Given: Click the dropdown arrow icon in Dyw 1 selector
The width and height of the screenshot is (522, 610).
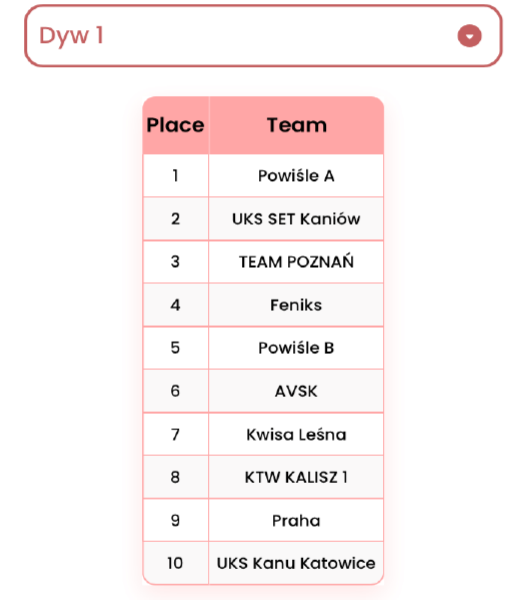Looking at the screenshot, I should pyautogui.click(x=469, y=36).
